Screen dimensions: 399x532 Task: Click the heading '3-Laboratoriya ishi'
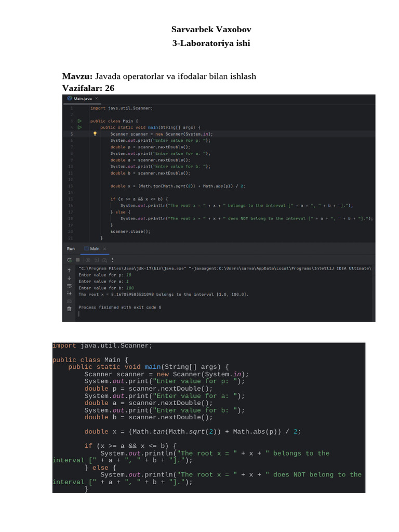pyautogui.click(x=211, y=43)
